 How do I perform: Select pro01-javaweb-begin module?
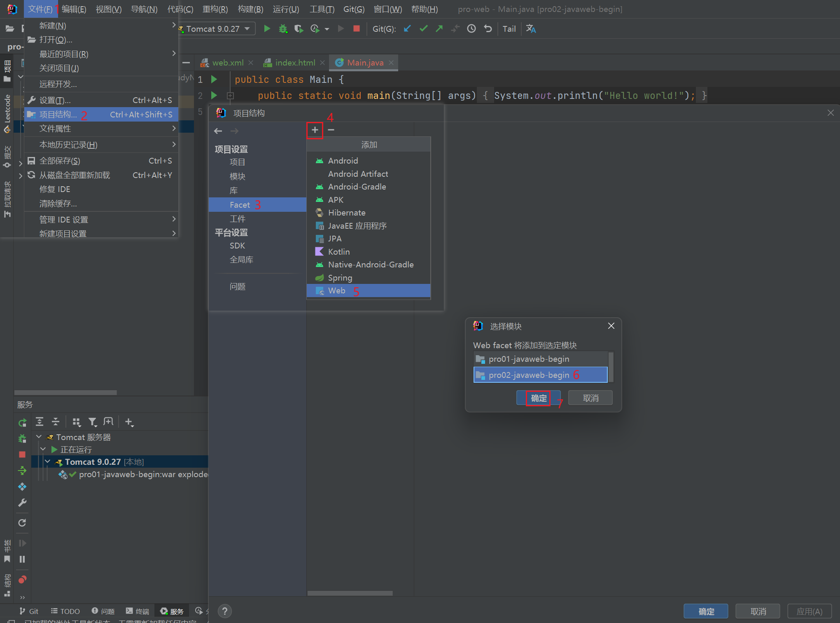point(541,359)
